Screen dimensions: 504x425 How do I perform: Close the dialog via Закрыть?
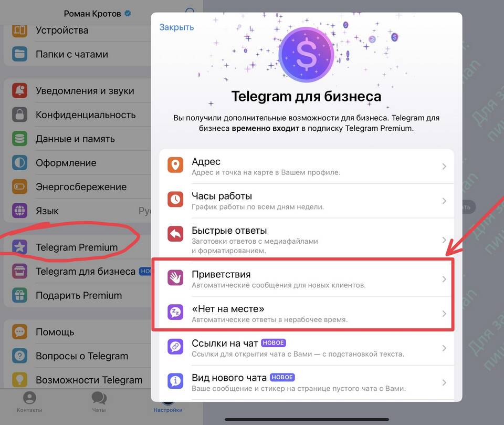[x=176, y=27]
